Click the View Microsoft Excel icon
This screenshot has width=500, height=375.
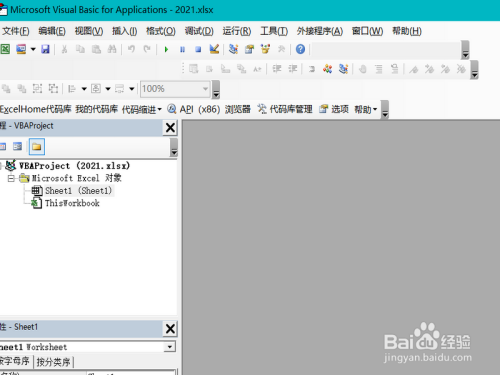5,49
